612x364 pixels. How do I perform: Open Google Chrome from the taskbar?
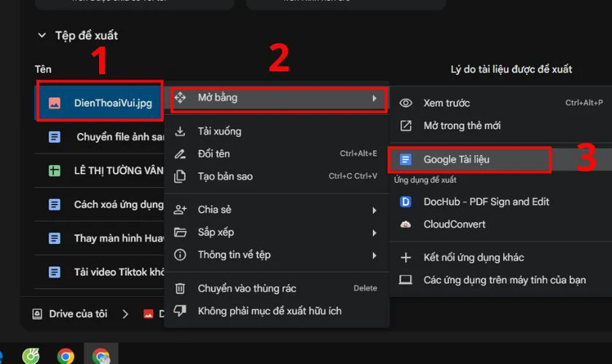point(66,356)
